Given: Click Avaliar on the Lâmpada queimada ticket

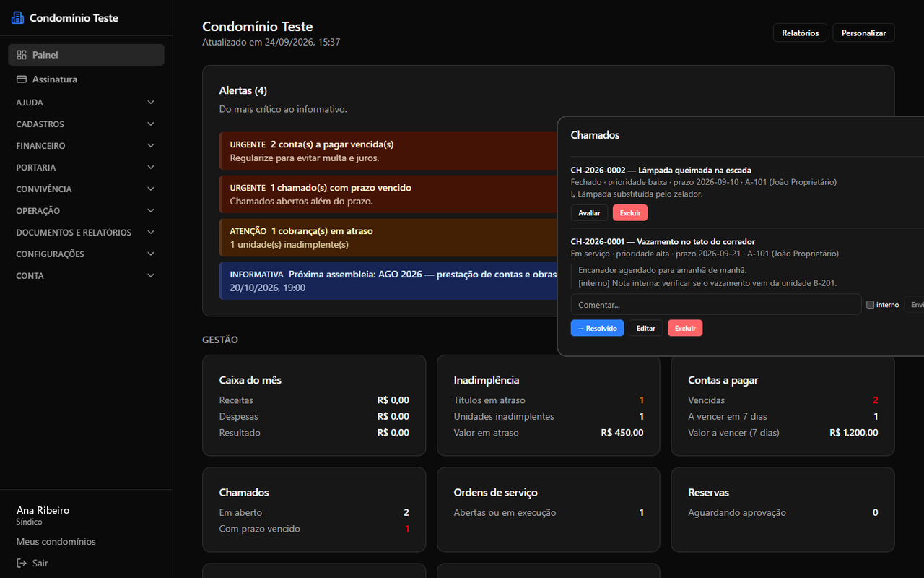Looking at the screenshot, I should click(589, 213).
